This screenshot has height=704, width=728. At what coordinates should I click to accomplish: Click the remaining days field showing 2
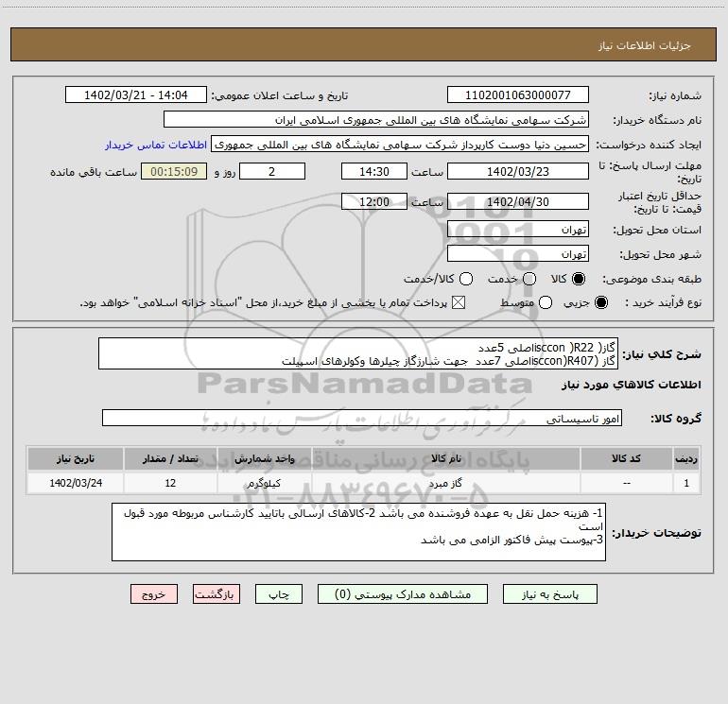tap(272, 172)
